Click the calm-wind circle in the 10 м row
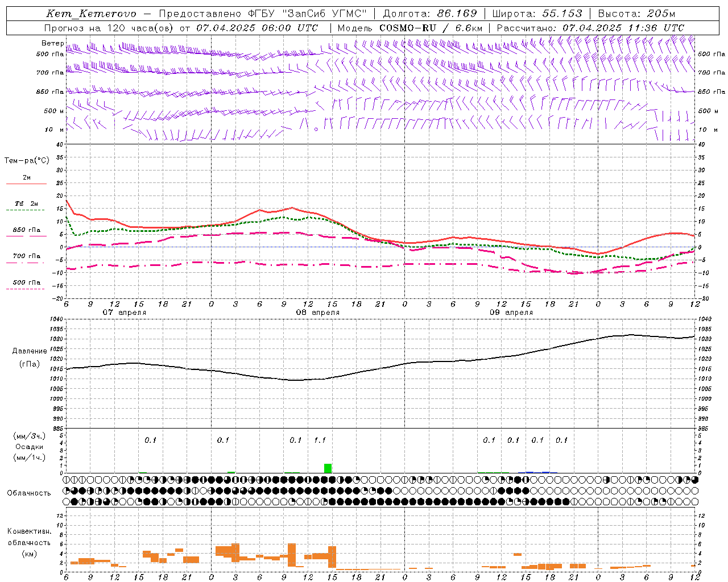728x582 pixels. point(316,130)
